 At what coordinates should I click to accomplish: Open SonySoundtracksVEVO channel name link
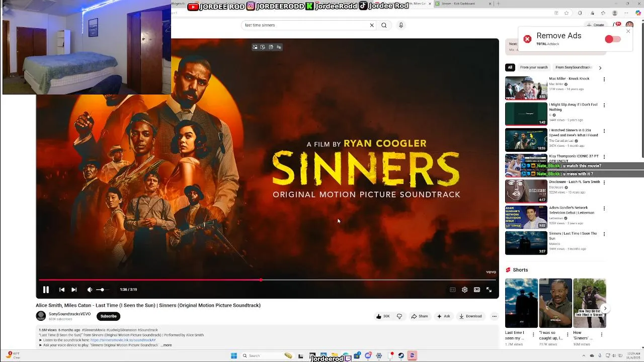69,314
